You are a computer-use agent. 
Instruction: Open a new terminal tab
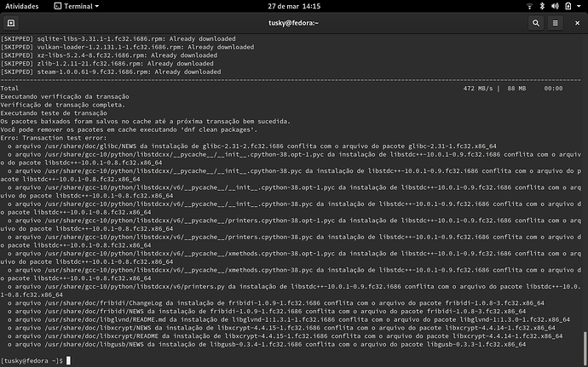(x=10, y=23)
